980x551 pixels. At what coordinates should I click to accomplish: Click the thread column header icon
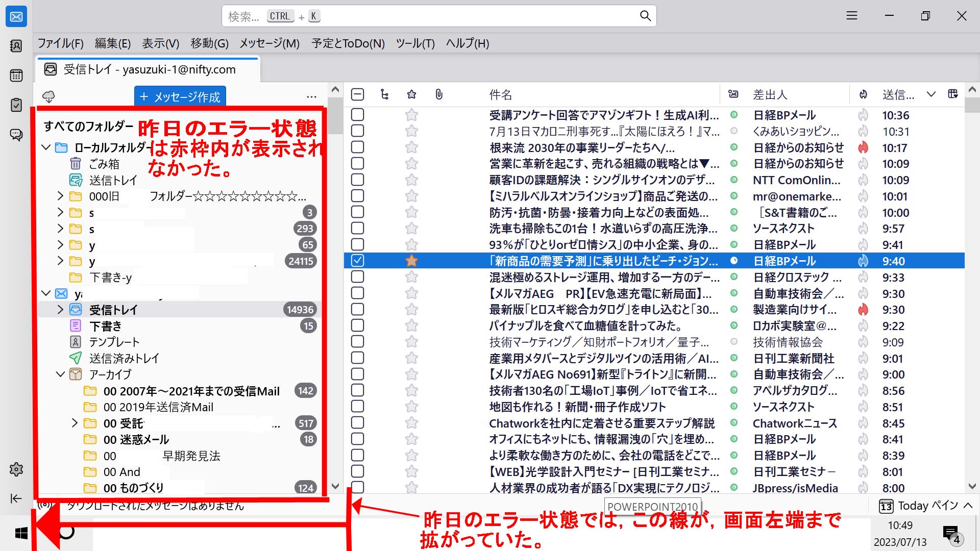pos(384,94)
